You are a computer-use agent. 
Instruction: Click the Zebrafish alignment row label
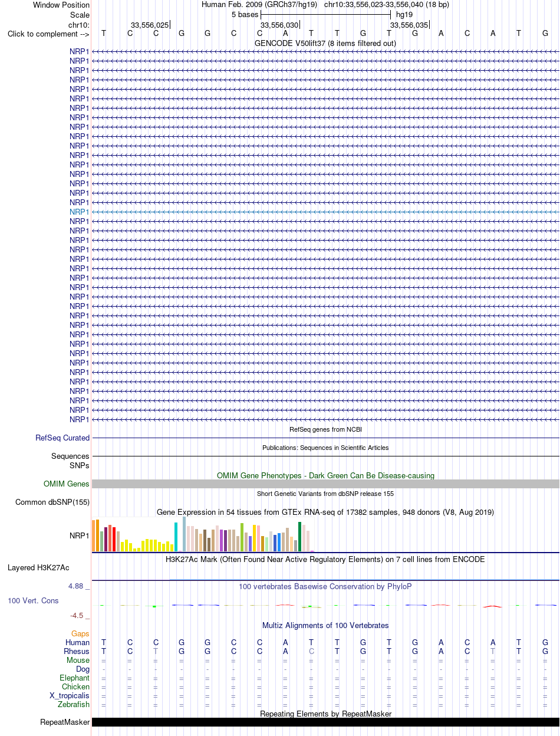[x=74, y=705]
